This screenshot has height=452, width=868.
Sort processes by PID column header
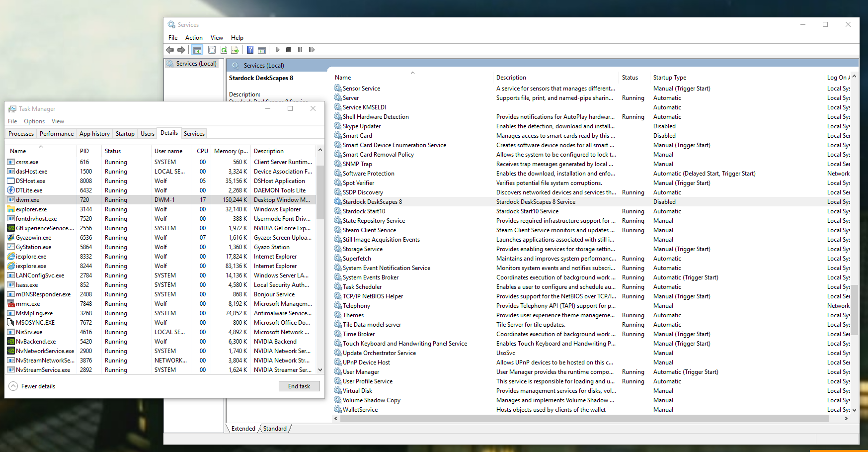(89, 151)
